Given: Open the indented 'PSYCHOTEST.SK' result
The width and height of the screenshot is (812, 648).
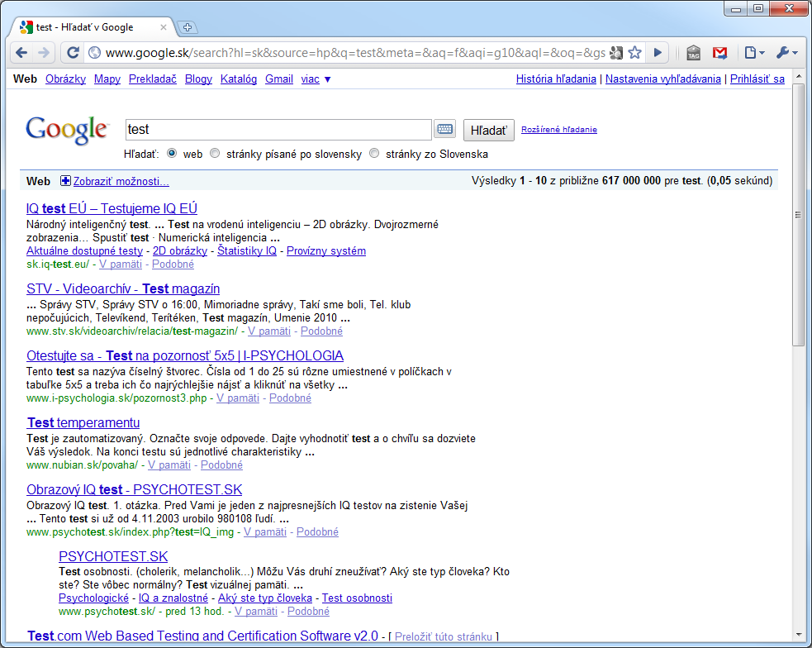Looking at the screenshot, I should pyautogui.click(x=113, y=556).
